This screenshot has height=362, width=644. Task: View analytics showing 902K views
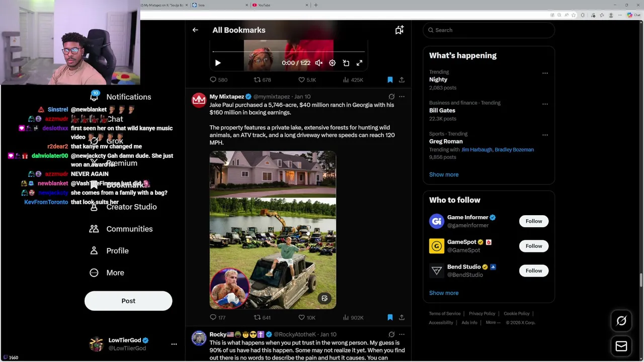point(353,318)
